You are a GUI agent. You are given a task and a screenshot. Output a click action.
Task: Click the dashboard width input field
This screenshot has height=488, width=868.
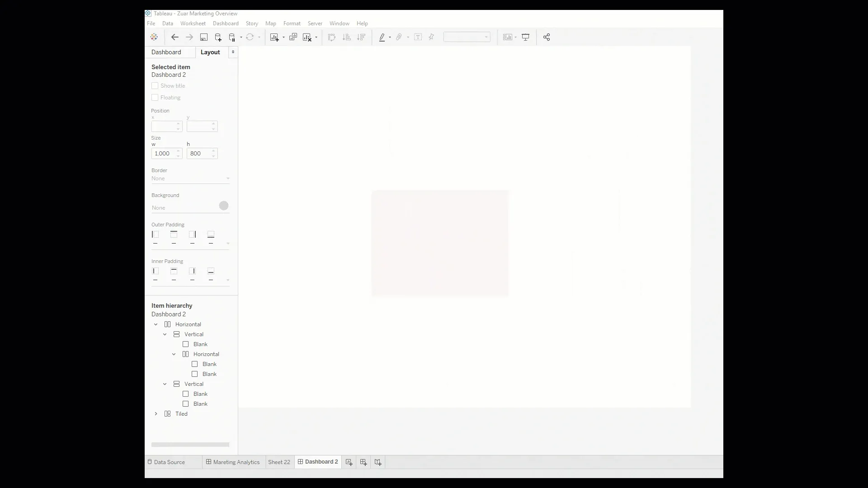164,153
